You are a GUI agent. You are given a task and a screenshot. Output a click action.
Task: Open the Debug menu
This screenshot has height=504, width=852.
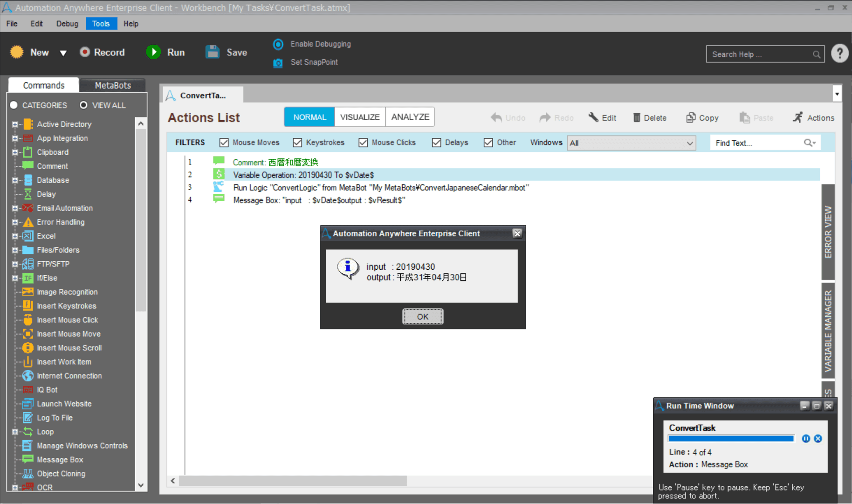[x=67, y=24]
